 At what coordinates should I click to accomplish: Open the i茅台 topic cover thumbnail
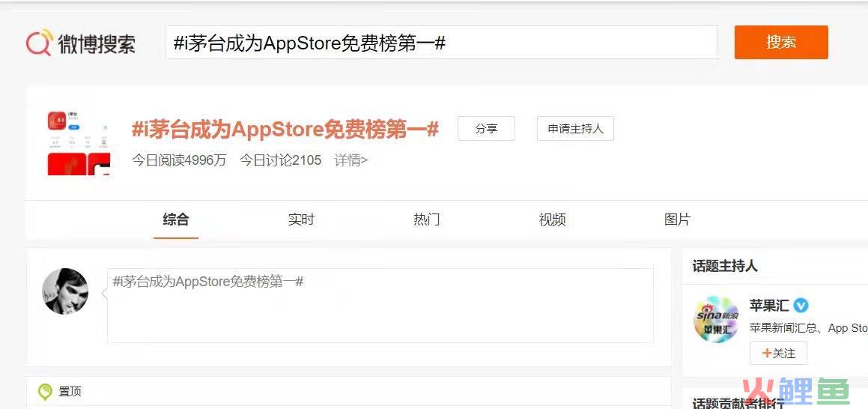click(78, 143)
